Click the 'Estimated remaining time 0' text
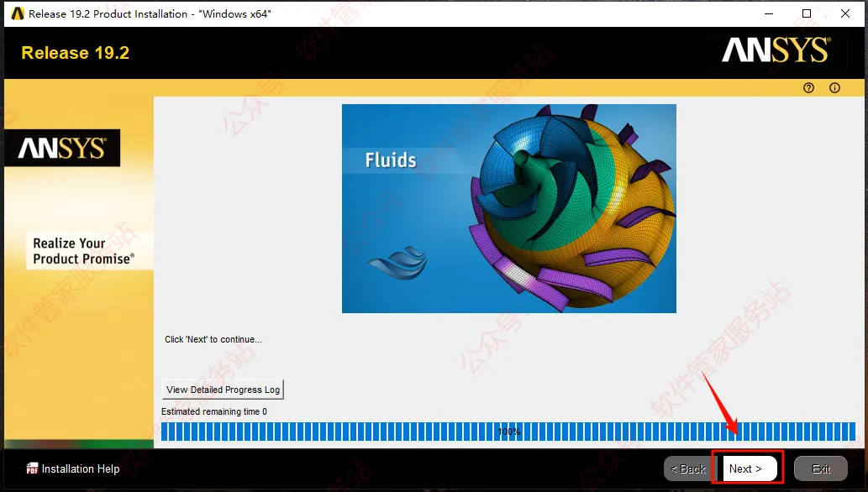 tap(214, 411)
